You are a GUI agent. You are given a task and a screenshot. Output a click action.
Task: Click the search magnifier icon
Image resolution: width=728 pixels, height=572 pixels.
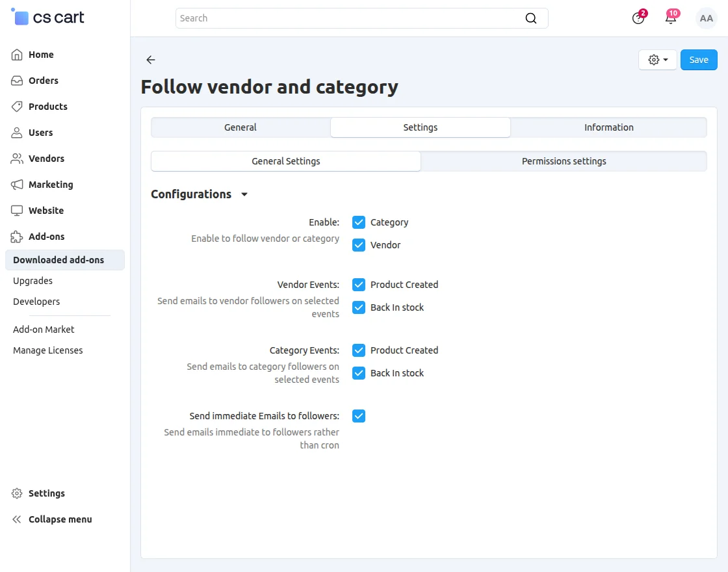[530, 18]
